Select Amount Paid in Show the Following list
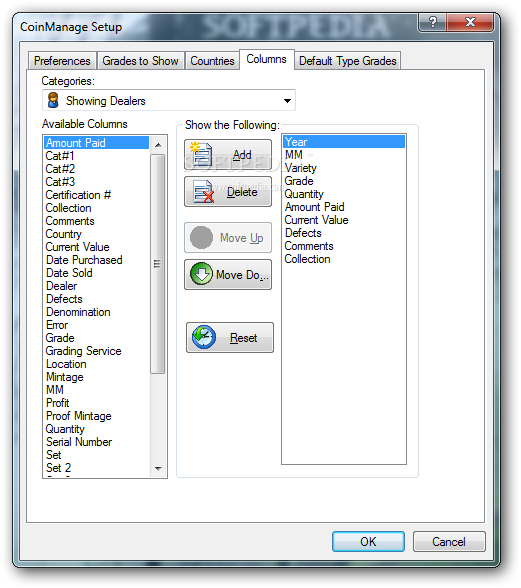The height and width of the screenshot is (588, 521). click(x=344, y=207)
